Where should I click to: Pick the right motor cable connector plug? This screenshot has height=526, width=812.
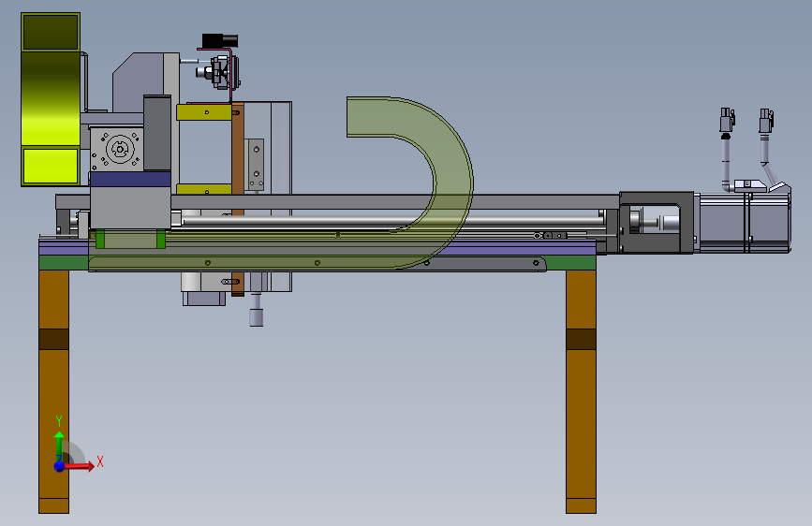766,120
